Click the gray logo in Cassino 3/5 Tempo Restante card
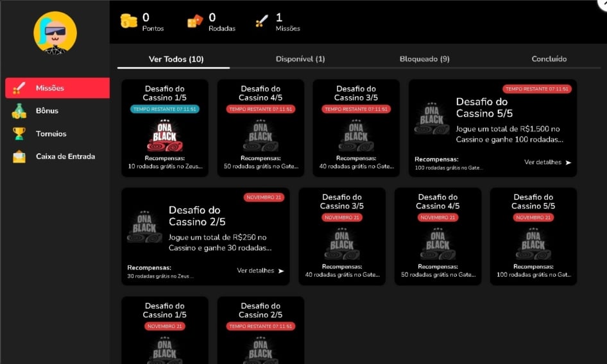The height and width of the screenshot is (364, 607). (x=356, y=135)
